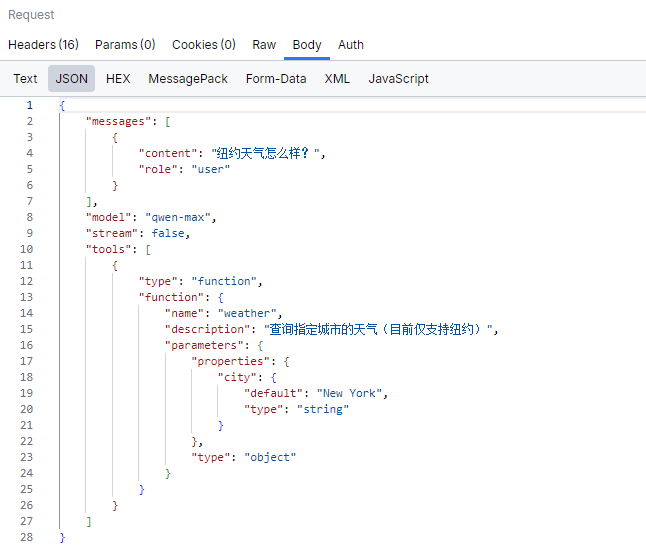This screenshot has width=646, height=553.
Task: Click the "role" key on line 5
Action: coord(158,169)
